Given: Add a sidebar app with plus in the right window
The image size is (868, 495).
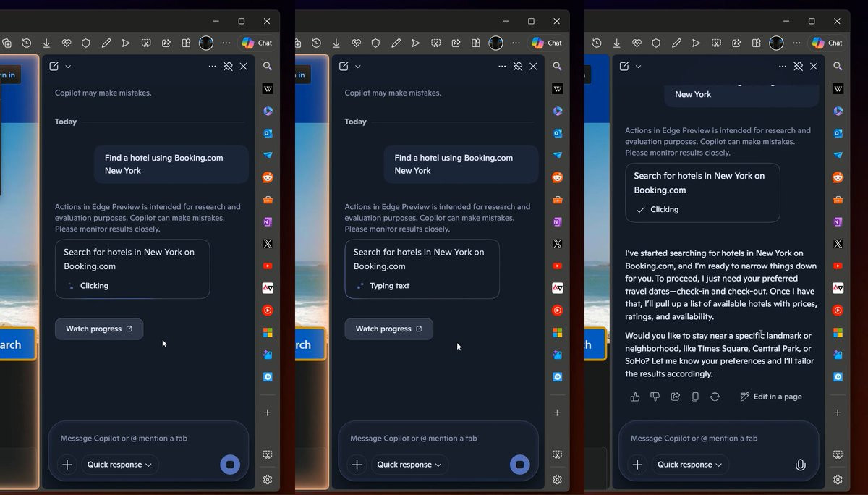Looking at the screenshot, I should [x=838, y=412].
